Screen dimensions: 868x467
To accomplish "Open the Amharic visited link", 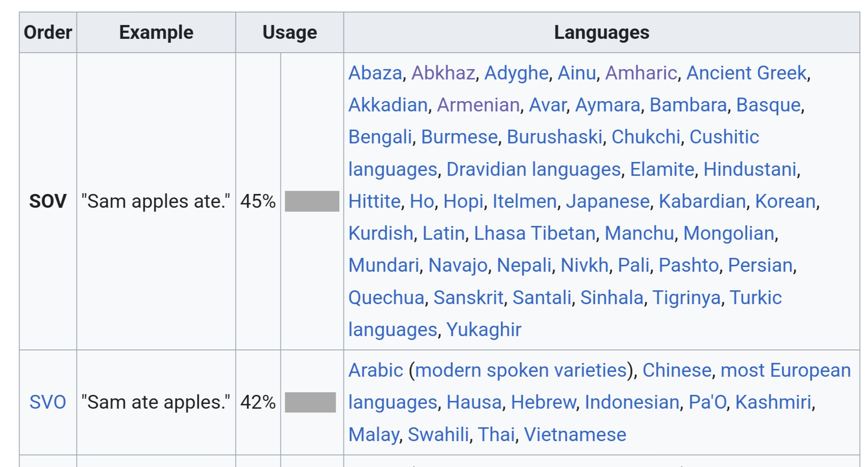I will point(641,73).
